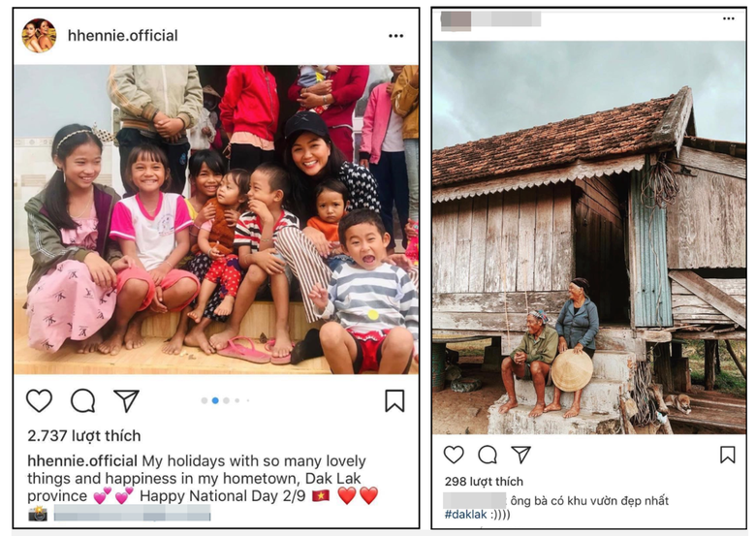The width and height of the screenshot is (756, 536).
Task: Open comments on the hhennie.official post
Action: tap(83, 400)
